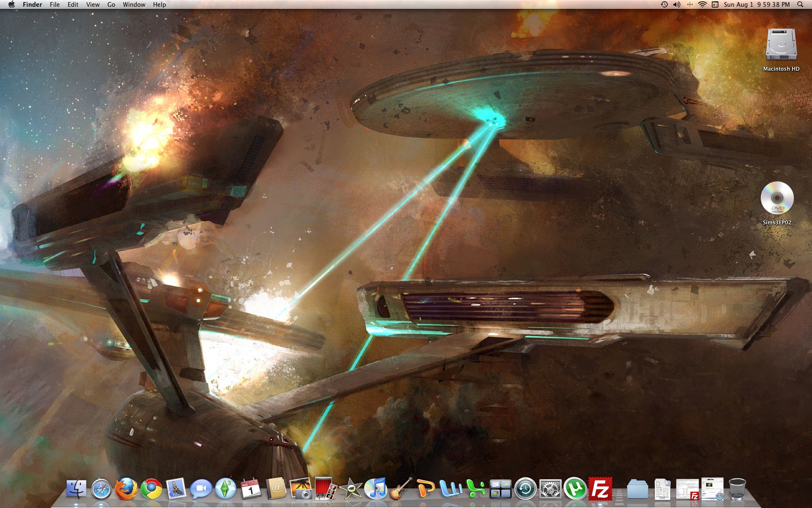
Task: Open Photo Booth in the Dock
Action: click(326, 489)
